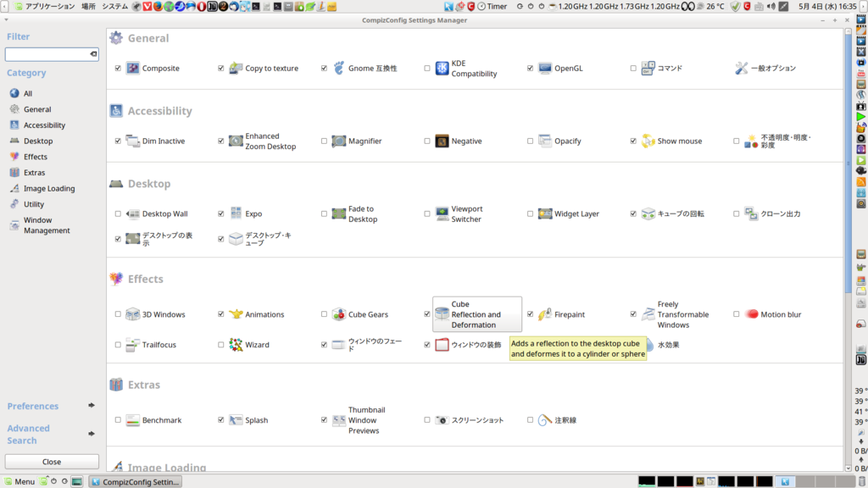
Task: Open Thumbnail Window Previews plugin icon
Action: pyautogui.click(x=339, y=420)
